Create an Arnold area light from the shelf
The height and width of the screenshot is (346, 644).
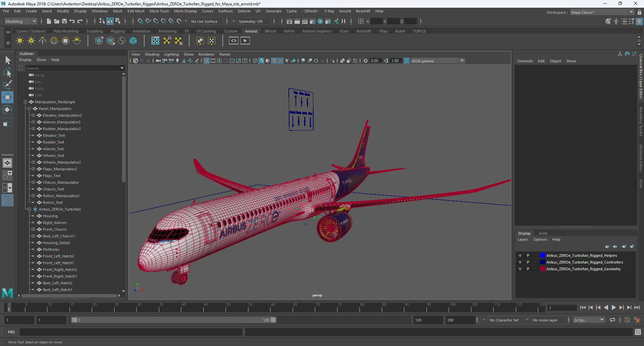point(20,41)
